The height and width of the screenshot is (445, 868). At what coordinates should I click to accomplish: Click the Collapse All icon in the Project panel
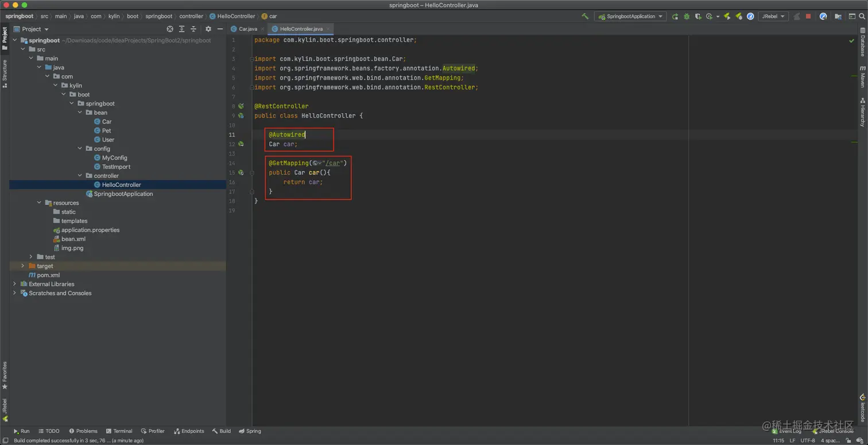click(x=193, y=29)
